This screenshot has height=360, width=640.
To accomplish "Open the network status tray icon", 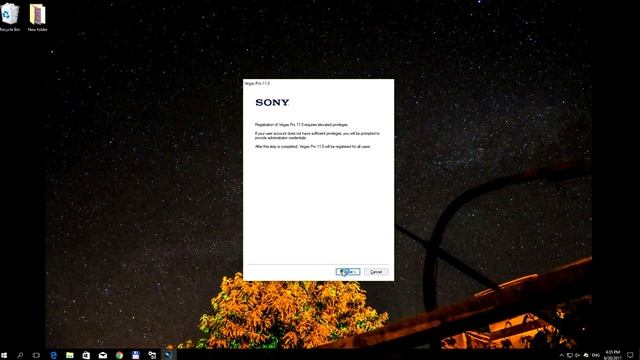I will click(570, 355).
